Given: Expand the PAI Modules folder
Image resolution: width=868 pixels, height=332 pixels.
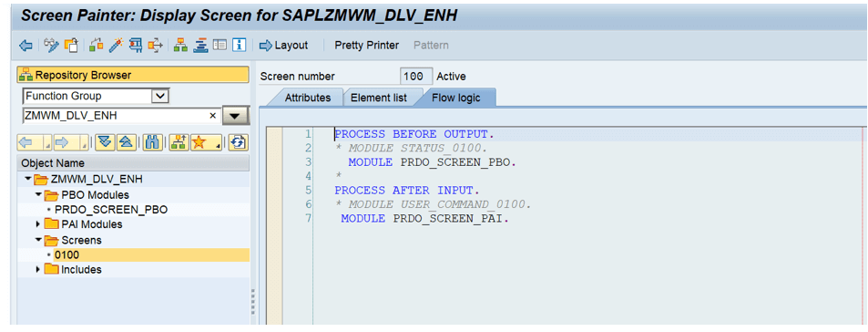Looking at the screenshot, I should (x=37, y=224).
